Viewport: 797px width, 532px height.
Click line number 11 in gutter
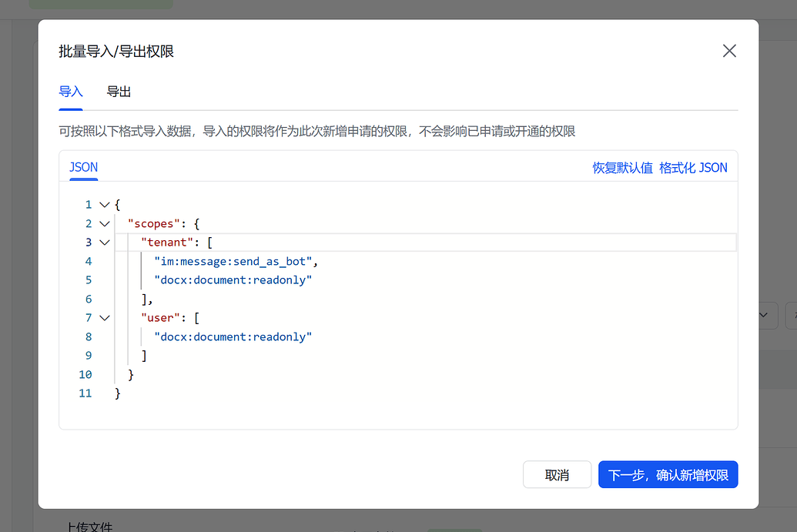point(85,393)
